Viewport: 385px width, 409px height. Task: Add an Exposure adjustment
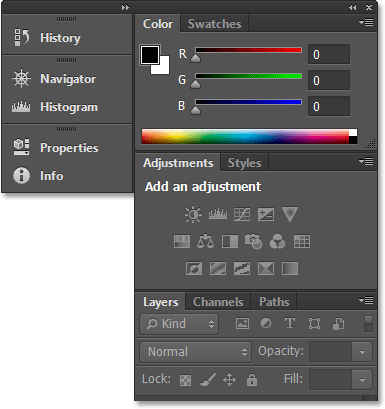tap(266, 214)
